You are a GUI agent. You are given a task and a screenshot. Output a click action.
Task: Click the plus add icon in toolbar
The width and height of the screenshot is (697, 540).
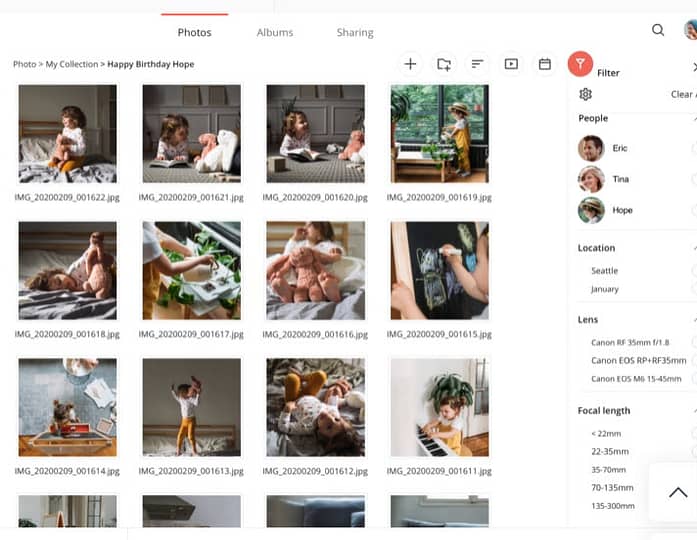point(410,64)
